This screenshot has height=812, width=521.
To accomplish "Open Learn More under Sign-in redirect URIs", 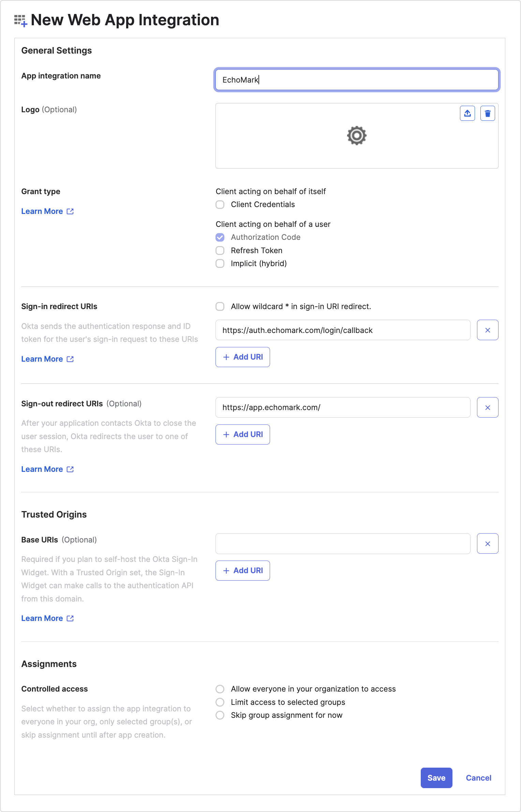I will (47, 359).
